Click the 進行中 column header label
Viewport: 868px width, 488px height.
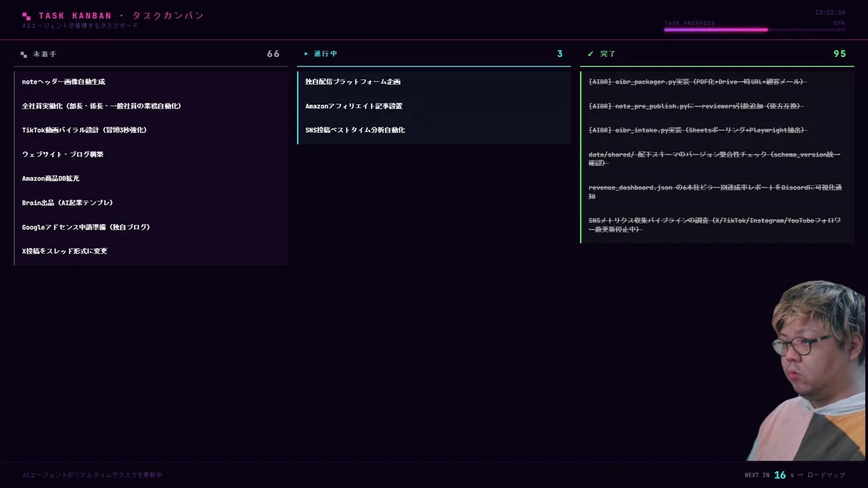(x=325, y=54)
